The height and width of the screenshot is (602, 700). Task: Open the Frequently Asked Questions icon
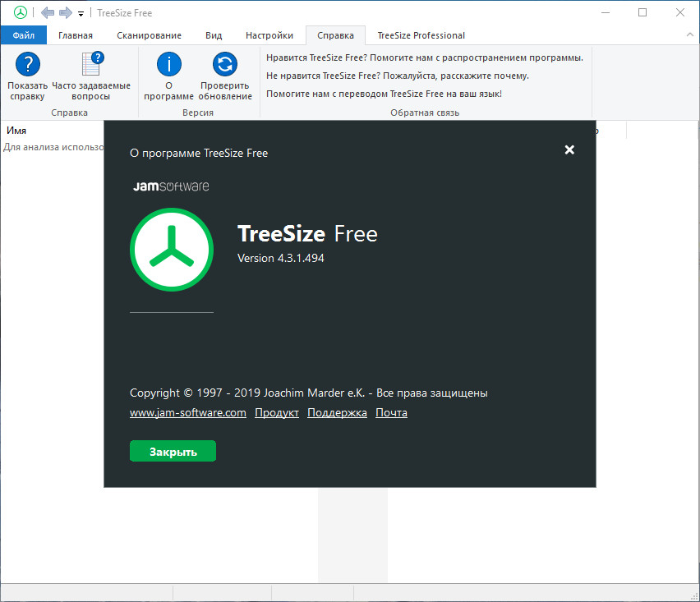click(x=92, y=64)
